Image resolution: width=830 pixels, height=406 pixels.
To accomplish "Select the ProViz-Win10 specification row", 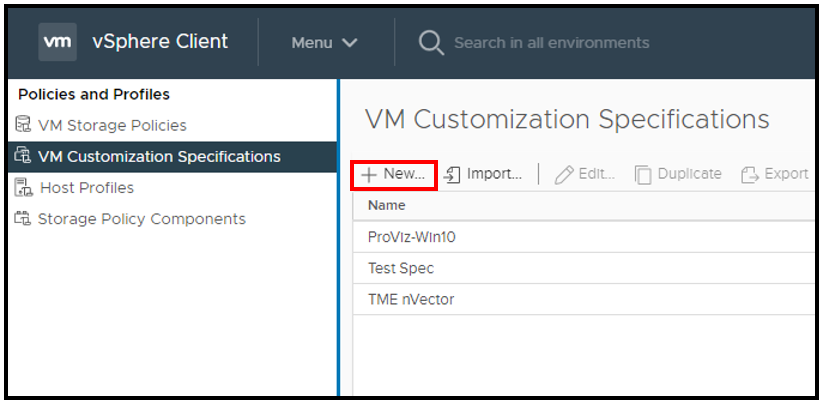I will click(x=584, y=237).
